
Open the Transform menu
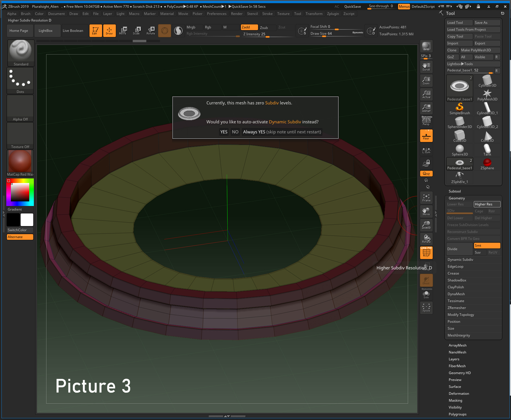tap(314, 14)
